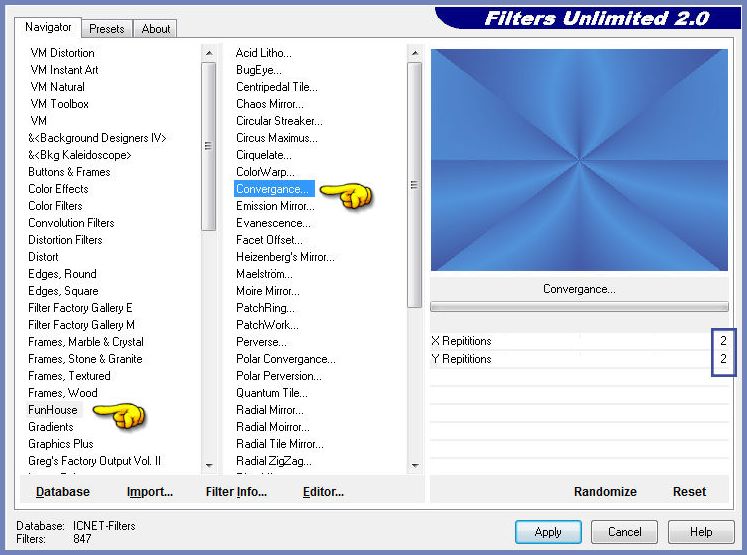Choose Heizenberg's Mirror... filter

285,257
